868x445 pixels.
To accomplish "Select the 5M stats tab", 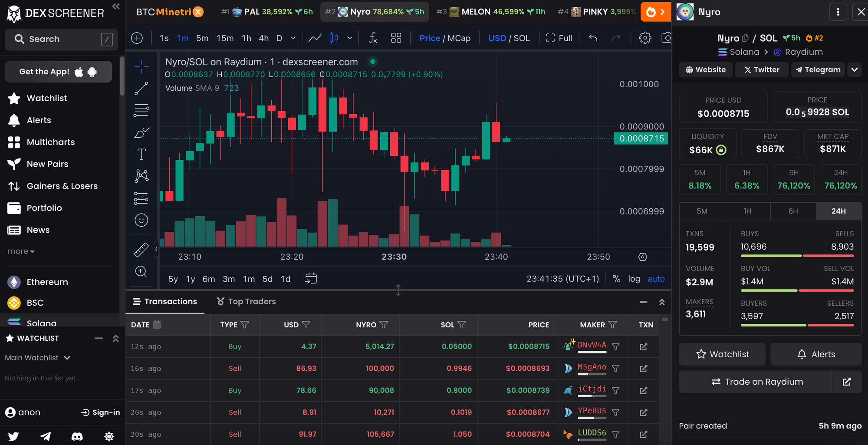I will point(702,211).
